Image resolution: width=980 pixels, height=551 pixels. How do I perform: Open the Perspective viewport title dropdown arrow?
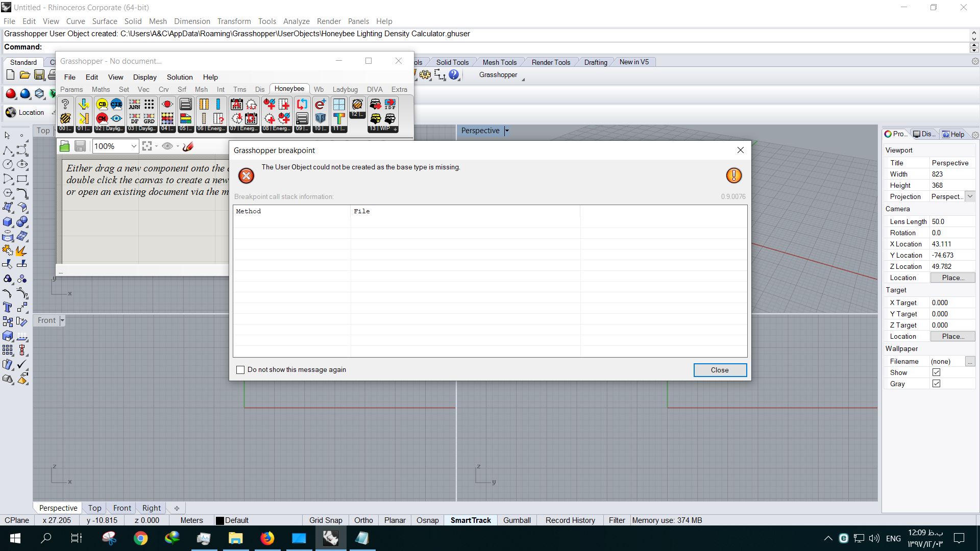click(x=507, y=131)
